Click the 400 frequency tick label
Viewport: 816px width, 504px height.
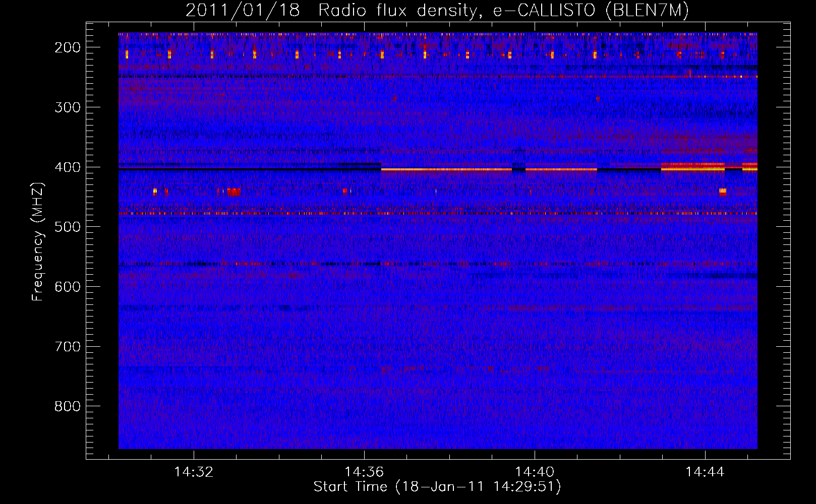(67, 167)
